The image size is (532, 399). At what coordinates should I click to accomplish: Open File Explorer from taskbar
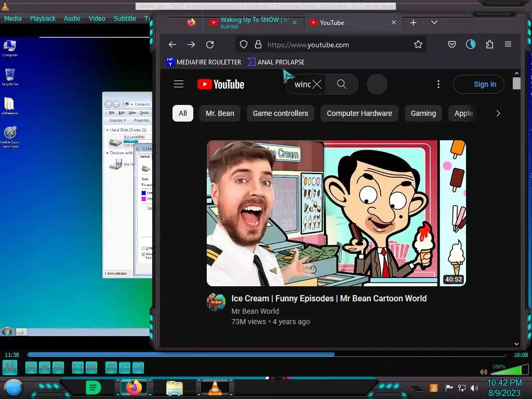[x=175, y=388]
